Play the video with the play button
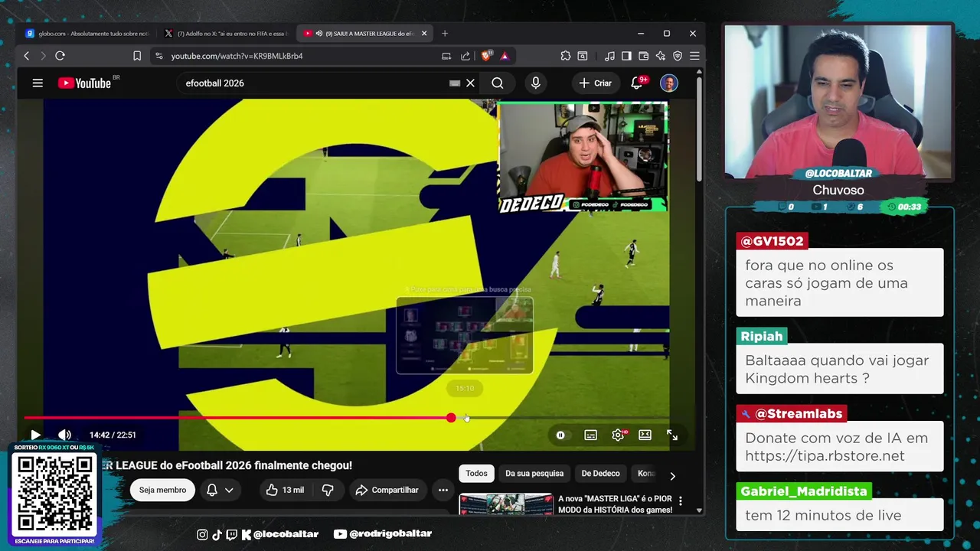The width and height of the screenshot is (980, 551). click(x=35, y=435)
